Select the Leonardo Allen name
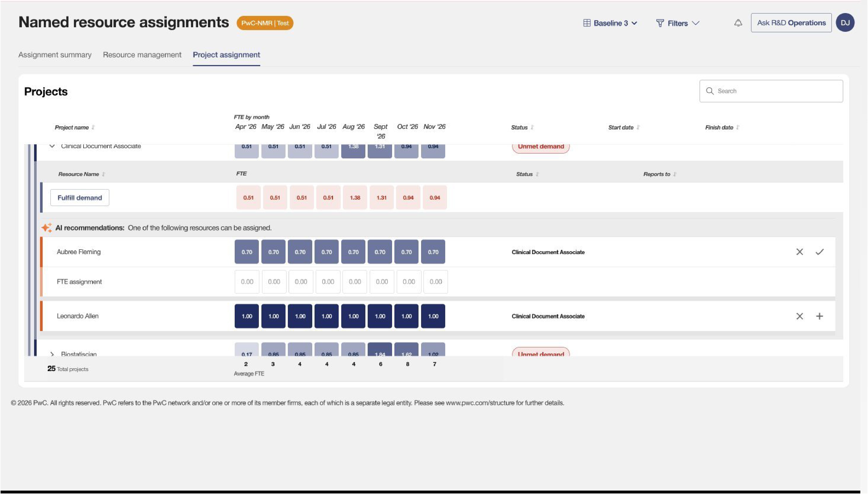The width and height of the screenshot is (868, 494). coord(78,316)
